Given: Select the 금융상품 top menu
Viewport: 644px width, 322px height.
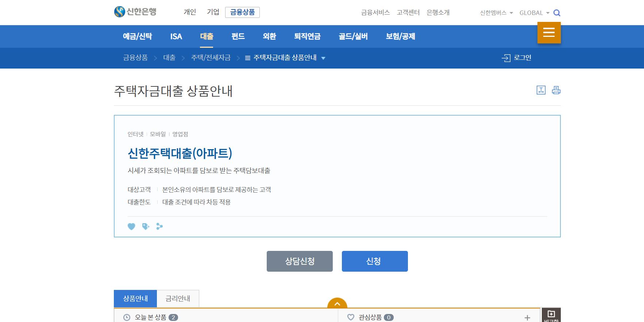Looking at the screenshot, I should coord(242,12).
